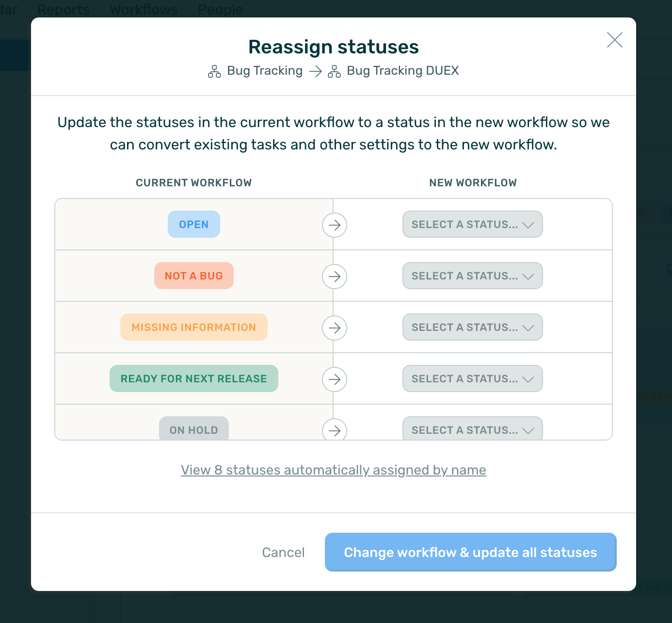Screen dimensions: 672x623
Task: Open the status dropdown for OPEN
Action: (472, 225)
